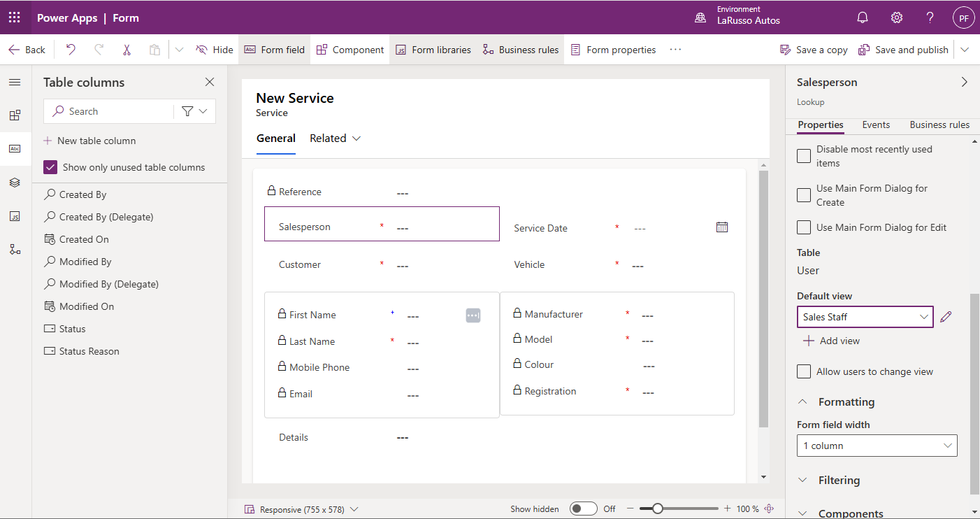This screenshot has height=519, width=980.
Task: Enable Allow users to change view
Action: point(803,371)
